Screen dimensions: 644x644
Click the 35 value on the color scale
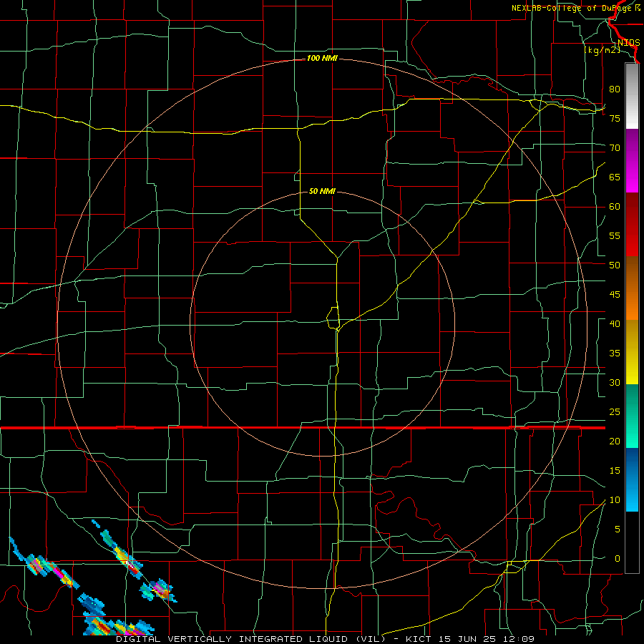coord(615,353)
